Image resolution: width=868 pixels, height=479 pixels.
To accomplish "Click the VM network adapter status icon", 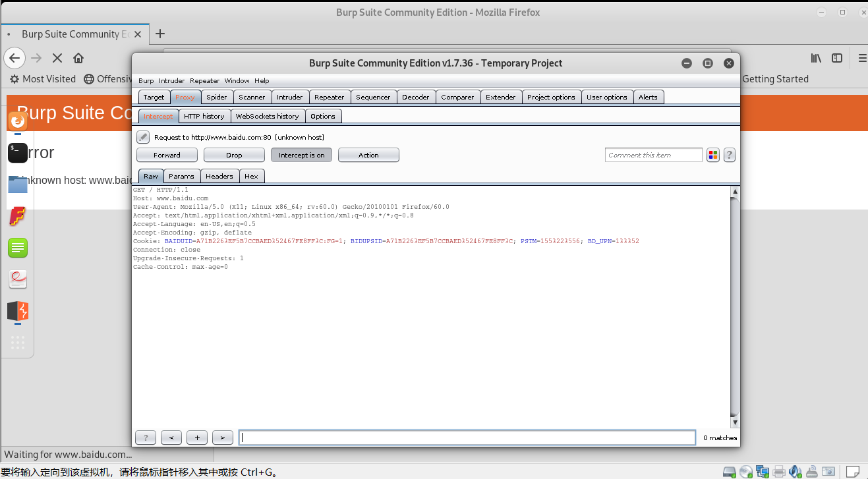I will 763,472.
